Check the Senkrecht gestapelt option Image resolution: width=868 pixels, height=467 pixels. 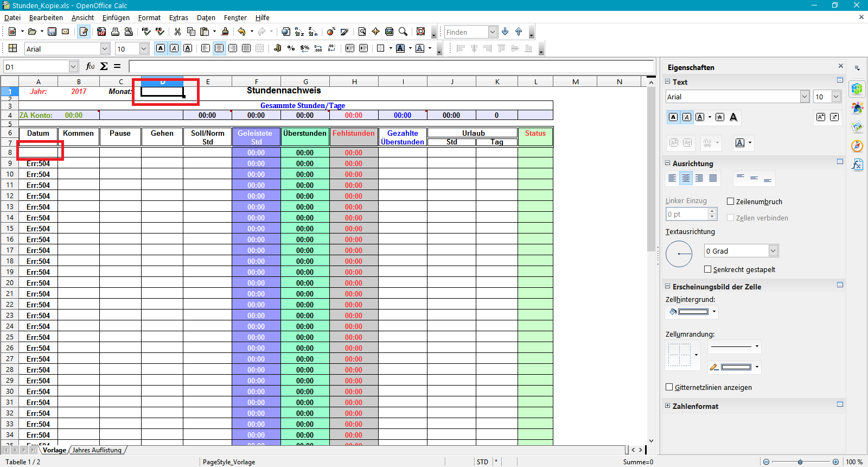tap(707, 269)
